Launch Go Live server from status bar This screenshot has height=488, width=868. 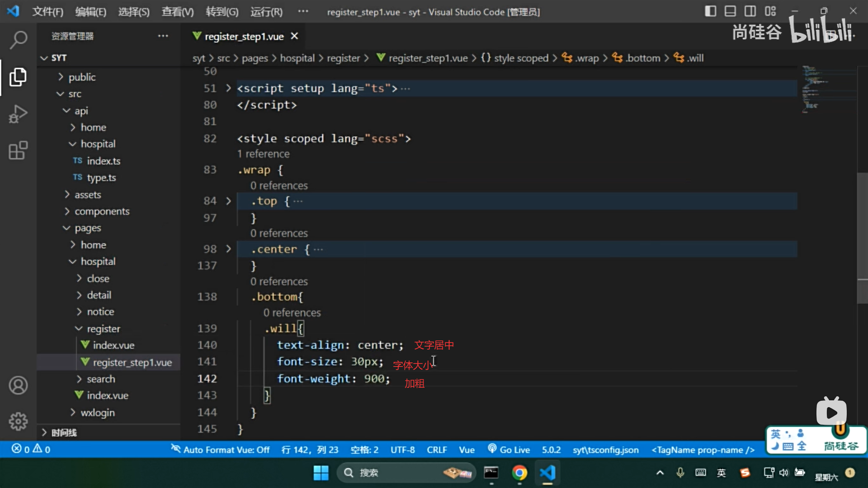pyautogui.click(x=509, y=450)
